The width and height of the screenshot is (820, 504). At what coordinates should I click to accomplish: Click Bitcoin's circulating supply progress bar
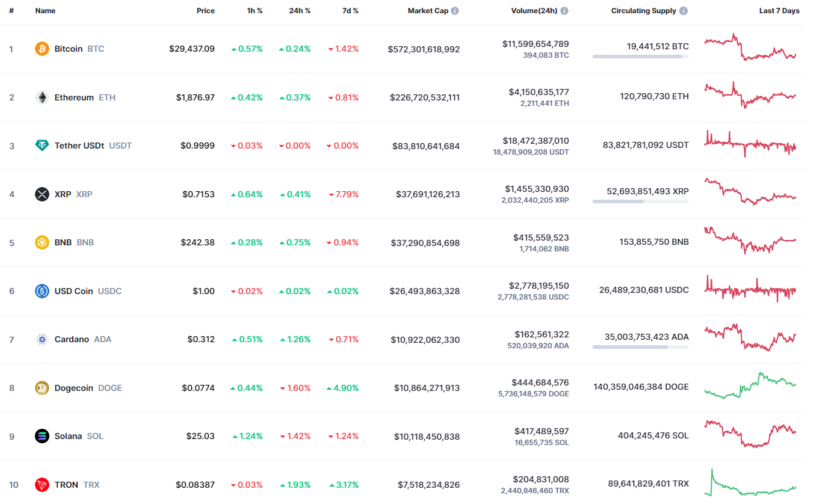[640, 57]
